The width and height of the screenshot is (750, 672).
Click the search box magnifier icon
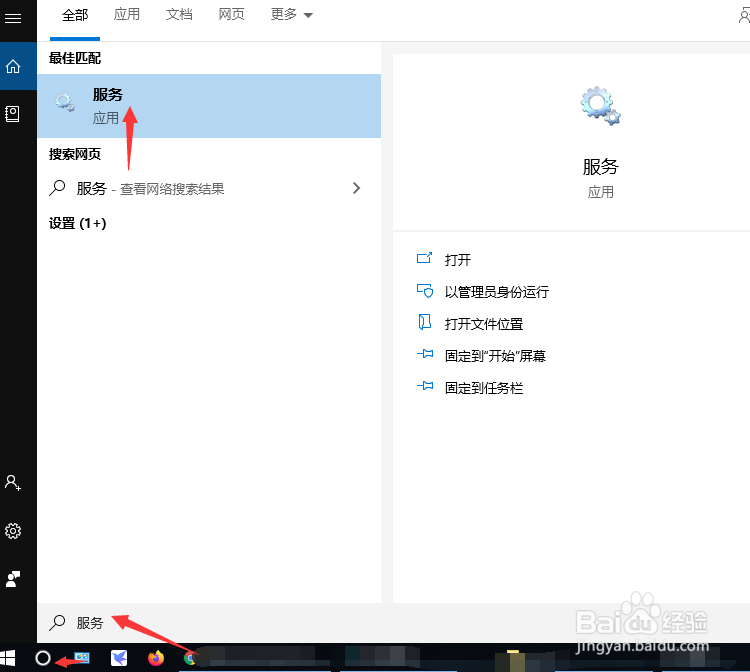point(57,622)
